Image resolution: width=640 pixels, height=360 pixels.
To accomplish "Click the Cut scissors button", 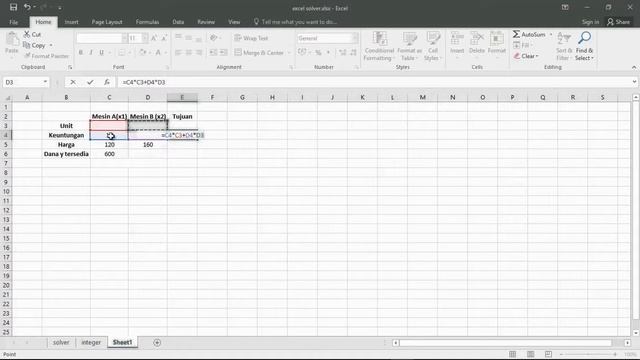I will [x=32, y=34].
